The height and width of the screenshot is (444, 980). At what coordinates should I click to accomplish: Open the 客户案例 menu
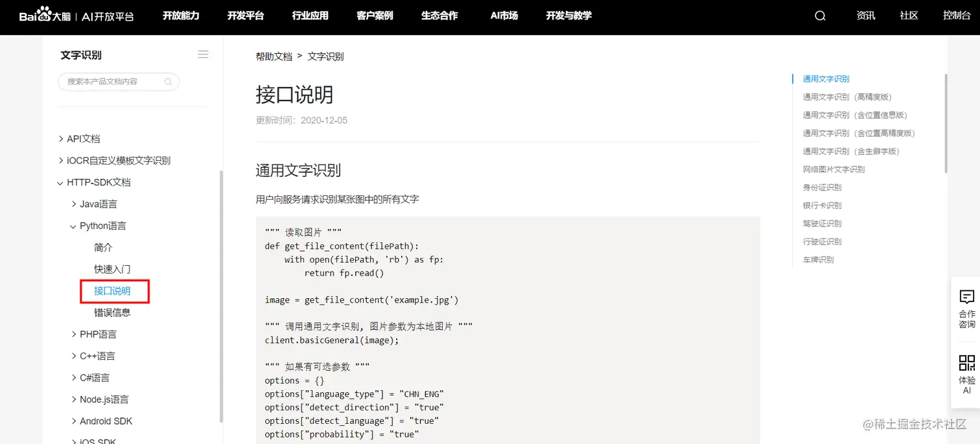click(x=375, y=16)
